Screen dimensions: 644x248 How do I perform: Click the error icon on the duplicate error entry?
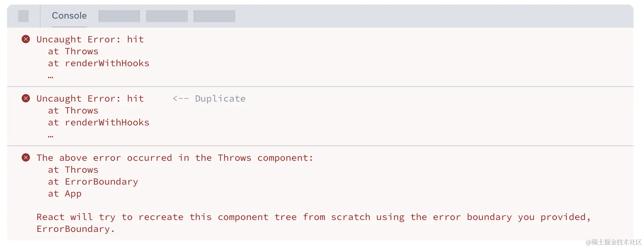pyautogui.click(x=26, y=98)
